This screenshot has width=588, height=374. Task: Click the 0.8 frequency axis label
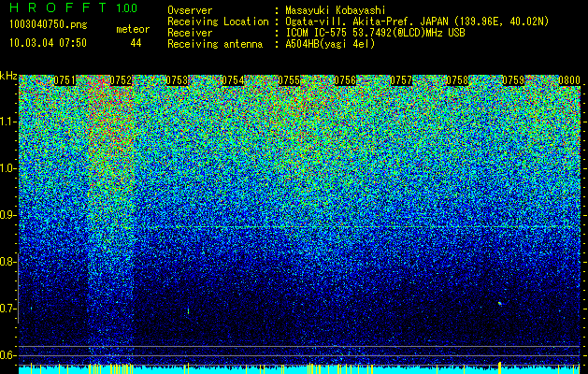[x=7, y=262]
